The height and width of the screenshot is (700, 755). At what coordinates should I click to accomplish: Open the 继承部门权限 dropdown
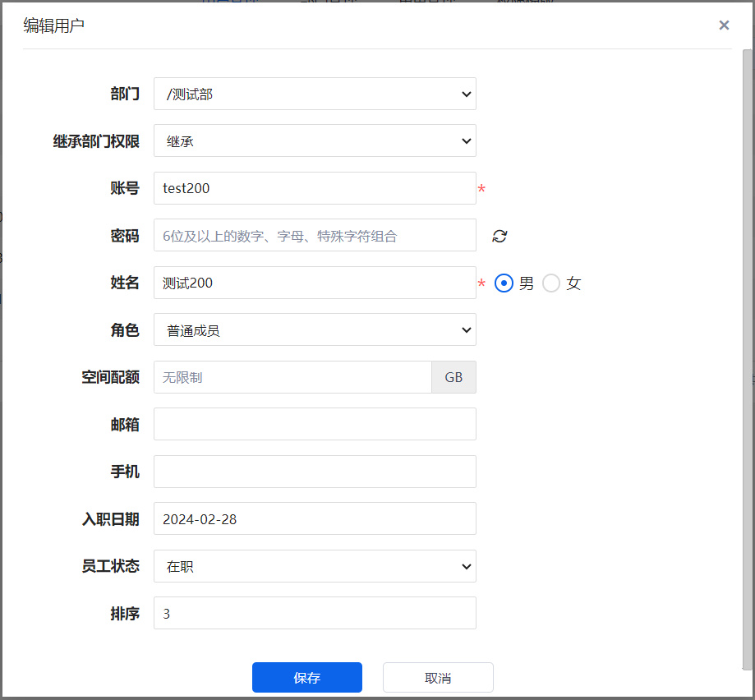pos(315,140)
